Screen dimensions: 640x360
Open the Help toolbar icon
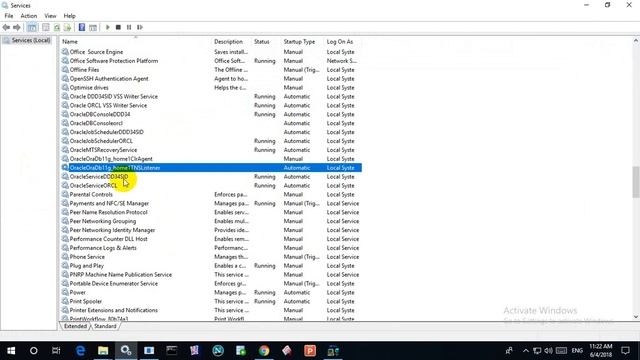point(82,27)
